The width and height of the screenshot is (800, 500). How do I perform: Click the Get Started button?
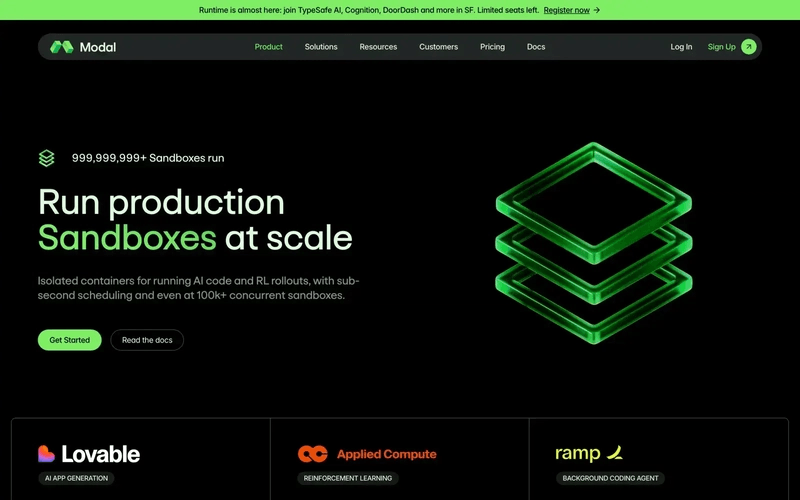[69, 340]
